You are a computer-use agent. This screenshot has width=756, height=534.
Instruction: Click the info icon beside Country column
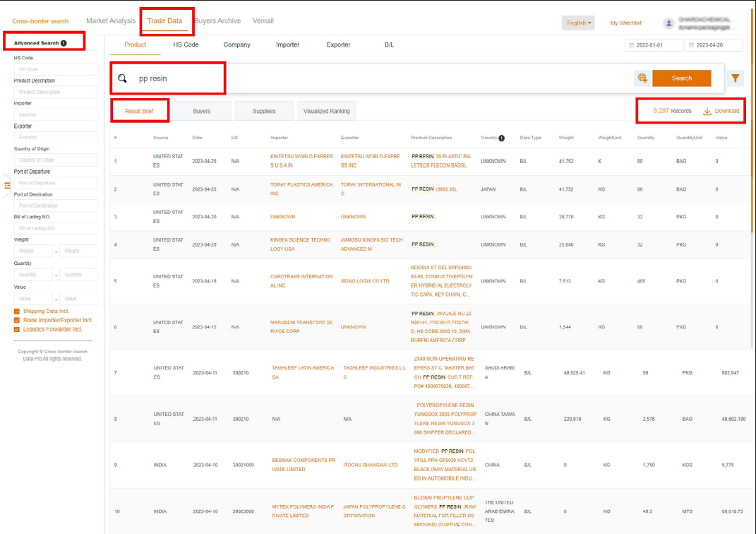[501, 138]
